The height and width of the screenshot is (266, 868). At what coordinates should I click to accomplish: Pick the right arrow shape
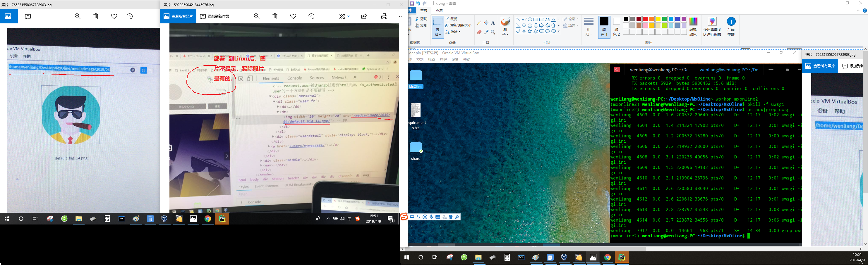[x=541, y=26]
